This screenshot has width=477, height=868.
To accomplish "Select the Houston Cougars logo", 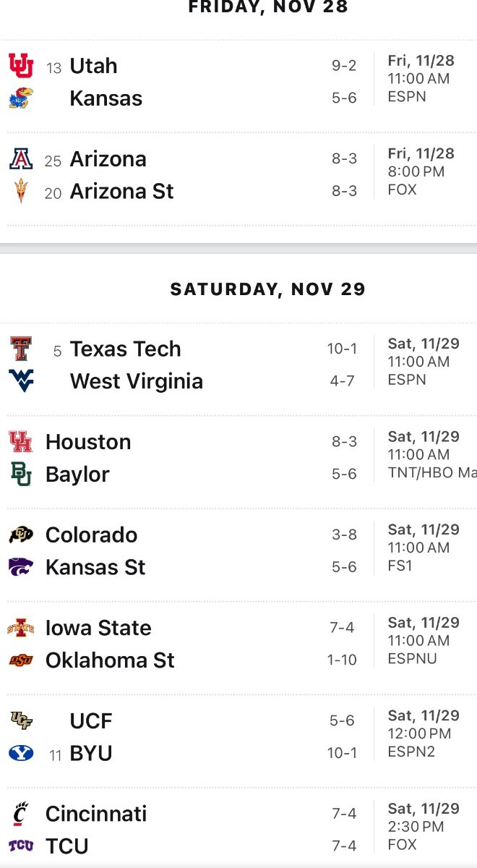I will (21, 442).
